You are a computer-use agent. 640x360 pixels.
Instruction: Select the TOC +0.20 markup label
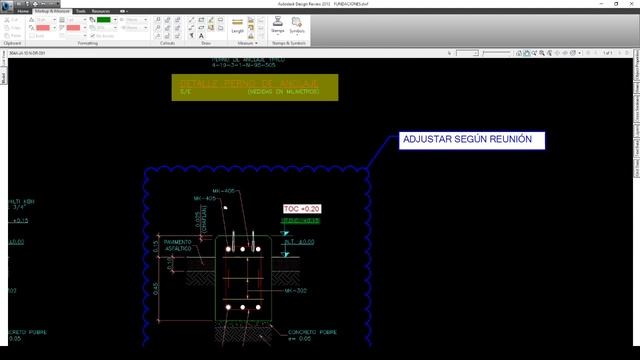tap(302, 209)
